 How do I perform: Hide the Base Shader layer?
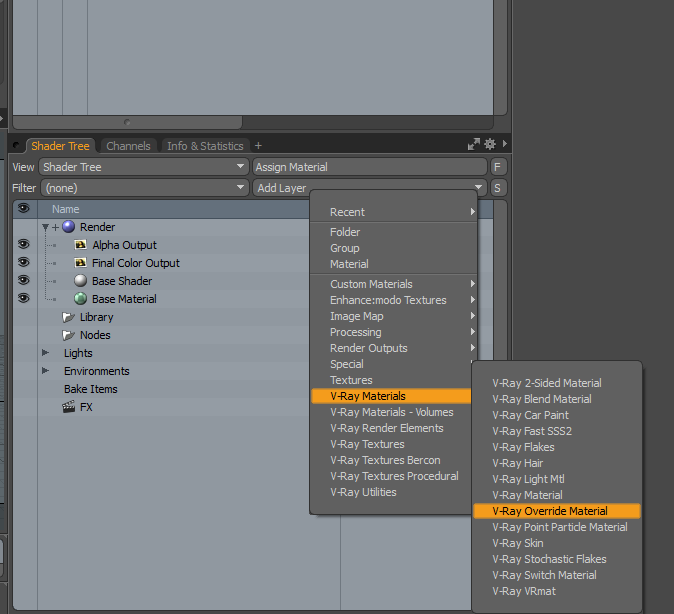24,280
